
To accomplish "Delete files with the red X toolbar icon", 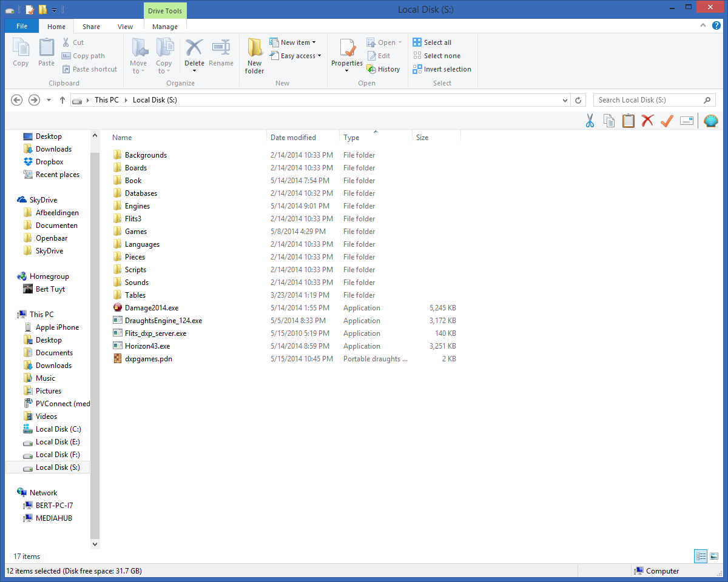I will [647, 121].
